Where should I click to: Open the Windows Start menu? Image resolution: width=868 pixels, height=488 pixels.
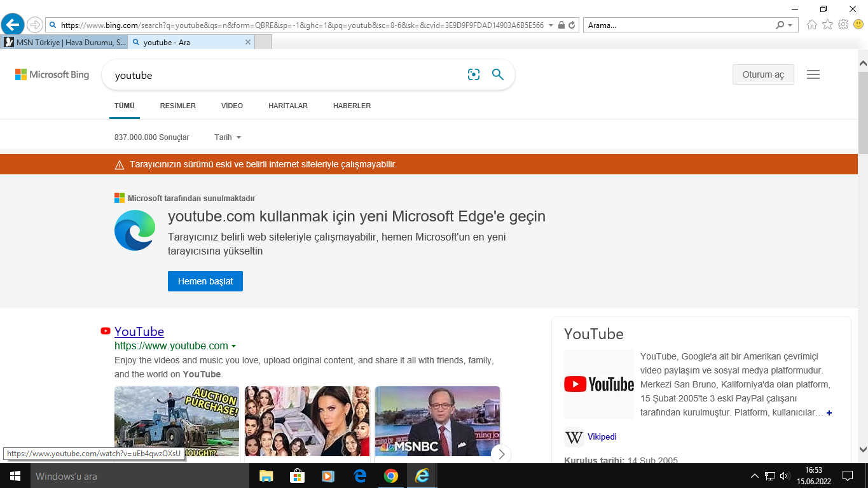tap(15, 476)
